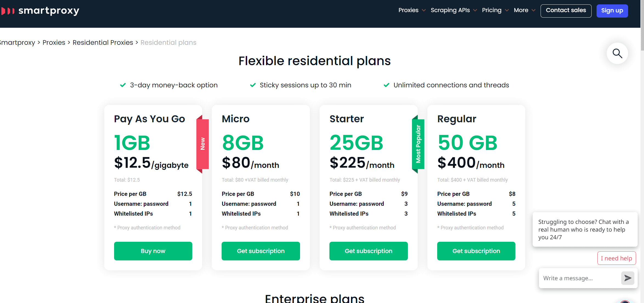This screenshot has width=644, height=303.
Task: Click checkmark beside Unlimited connections text
Action: coord(386,85)
